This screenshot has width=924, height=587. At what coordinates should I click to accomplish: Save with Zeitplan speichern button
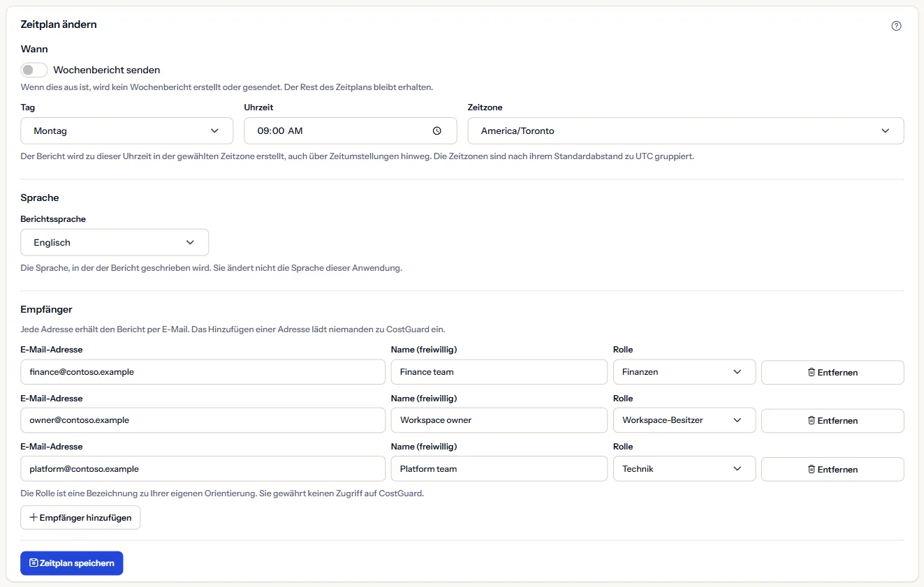[x=72, y=563]
